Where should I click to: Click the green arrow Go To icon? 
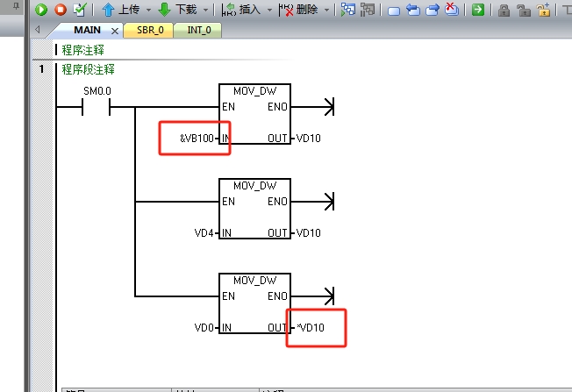pos(478,11)
